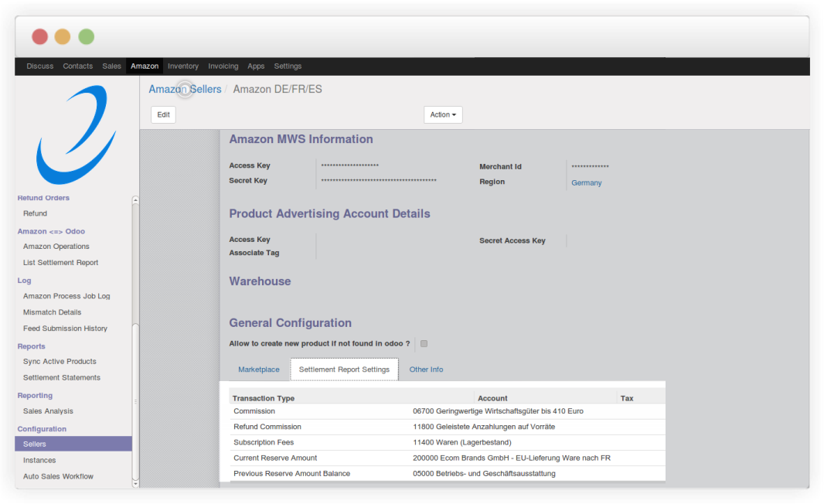Screen dimensions: 824x504
Task: Click the Reports section header
Action: click(x=31, y=346)
